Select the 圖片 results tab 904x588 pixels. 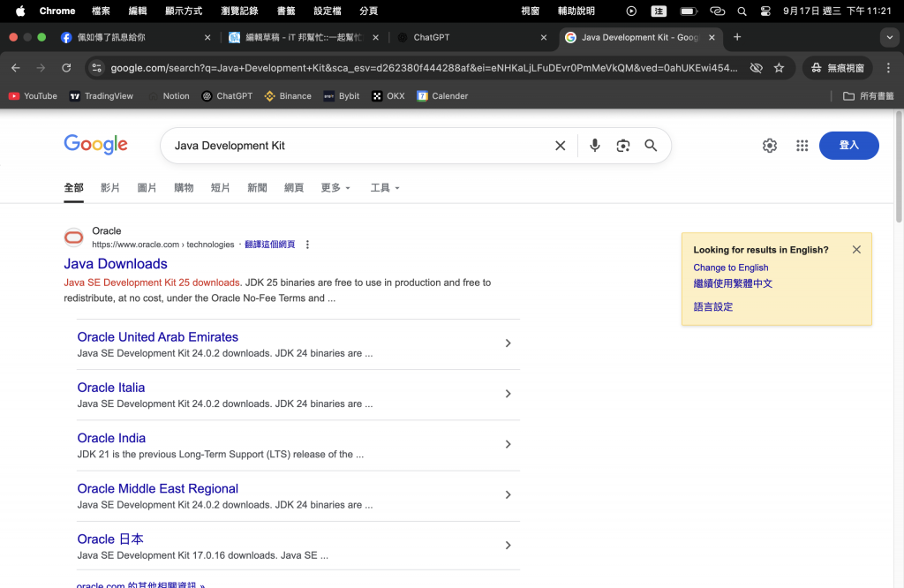147,188
